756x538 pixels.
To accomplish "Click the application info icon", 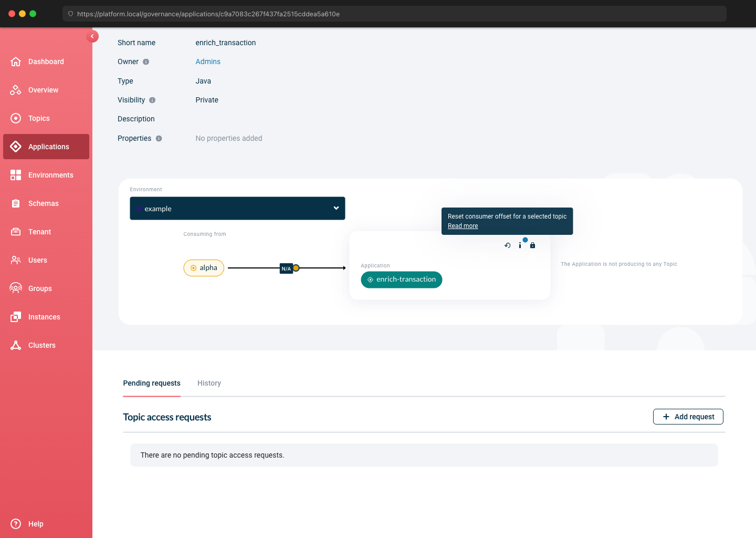I will (520, 245).
